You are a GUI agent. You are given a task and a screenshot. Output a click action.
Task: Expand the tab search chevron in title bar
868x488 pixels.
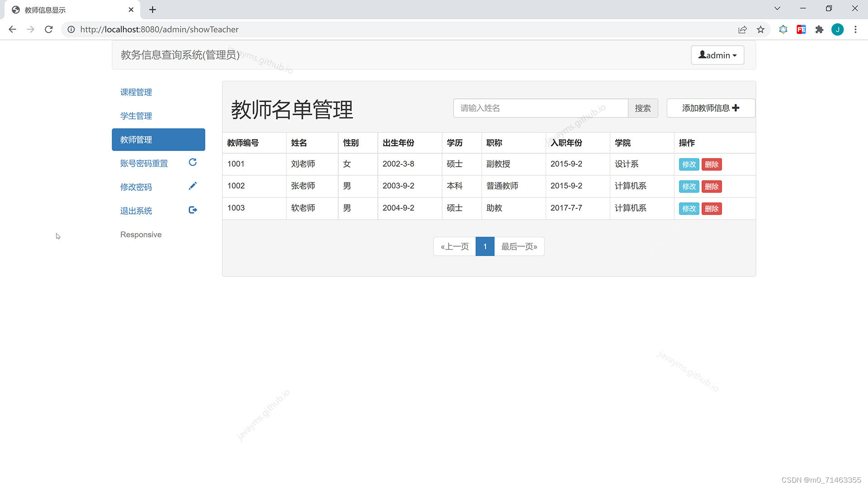(777, 9)
